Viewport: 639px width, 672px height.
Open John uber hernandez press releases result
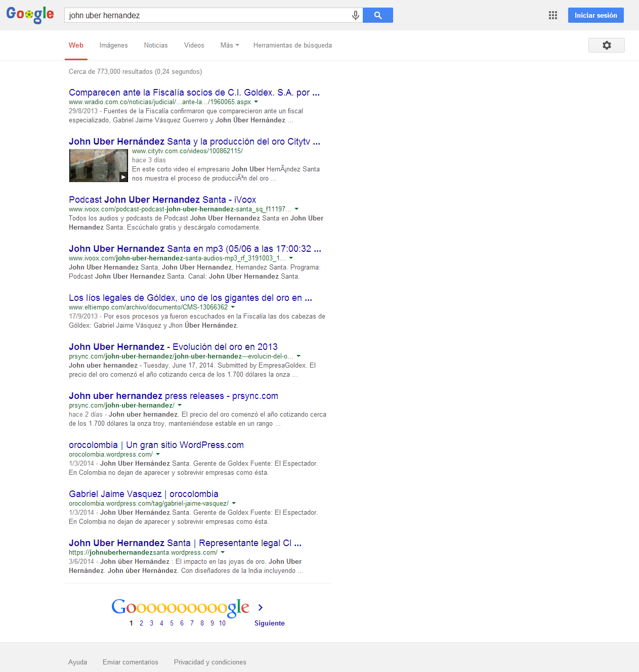(x=174, y=396)
